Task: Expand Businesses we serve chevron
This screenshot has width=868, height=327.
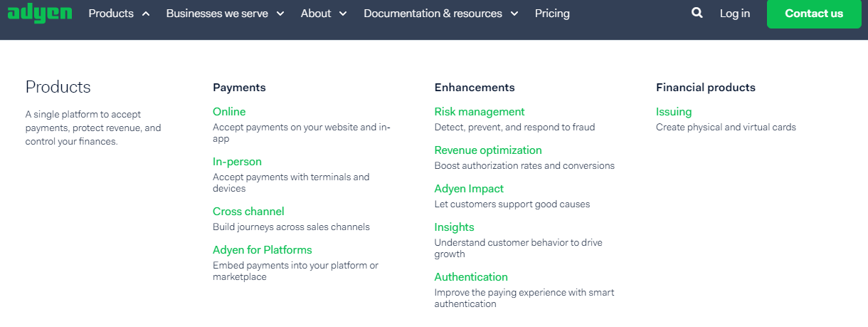Action: tap(280, 14)
